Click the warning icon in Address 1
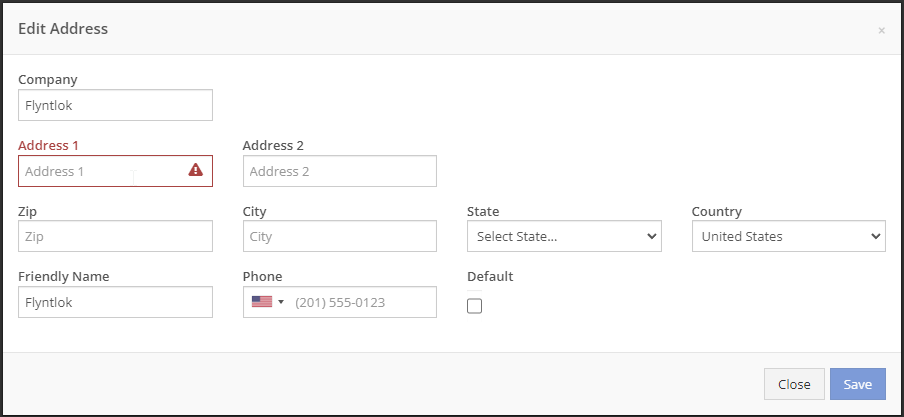 195,170
